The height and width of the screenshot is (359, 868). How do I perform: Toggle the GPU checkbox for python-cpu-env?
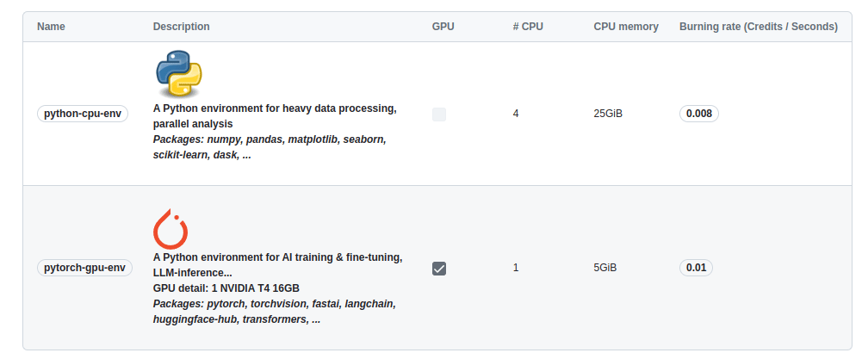pos(439,114)
